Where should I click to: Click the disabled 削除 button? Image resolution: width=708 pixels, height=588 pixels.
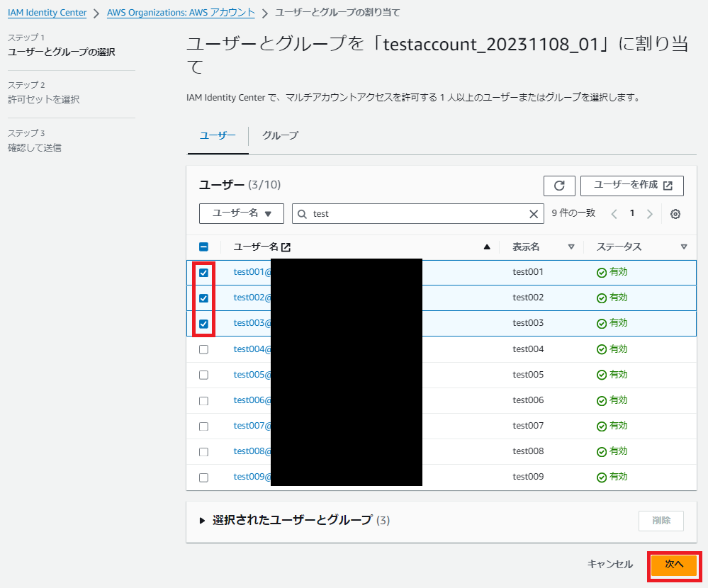pyautogui.click(x=661, y=521)
